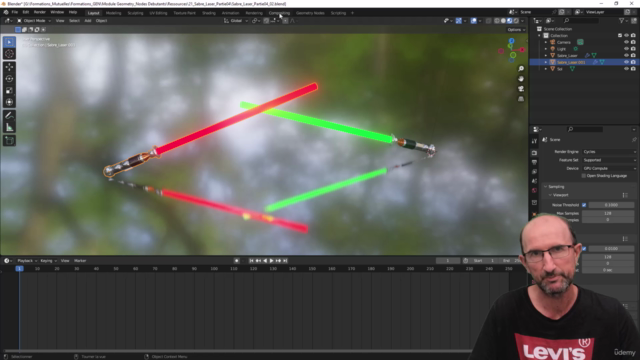Select the Move tool
The image size is (640, 360).
(x=9, y=67)
